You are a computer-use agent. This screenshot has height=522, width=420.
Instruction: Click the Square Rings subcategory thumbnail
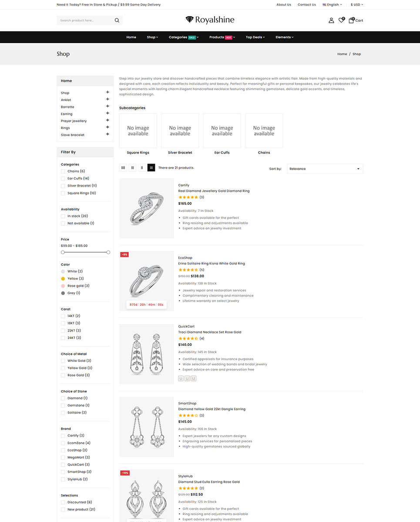click(138, 131)
